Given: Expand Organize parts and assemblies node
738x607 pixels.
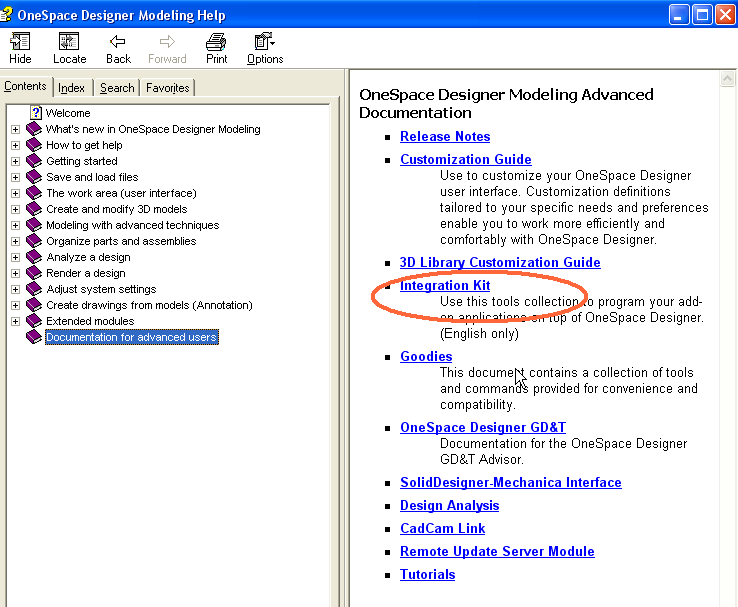Looking at the screenshot, I should pos(16,241).
